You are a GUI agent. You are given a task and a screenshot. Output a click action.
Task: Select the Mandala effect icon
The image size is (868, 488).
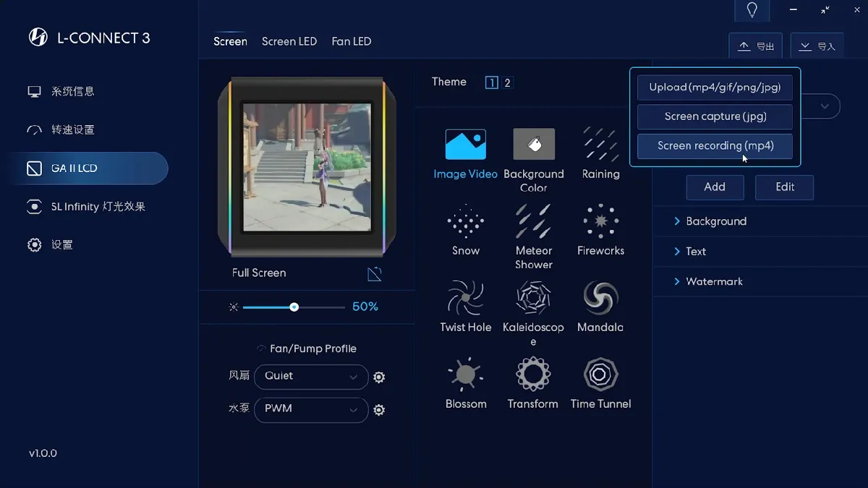pyautogui.click(x=601, y=297)
